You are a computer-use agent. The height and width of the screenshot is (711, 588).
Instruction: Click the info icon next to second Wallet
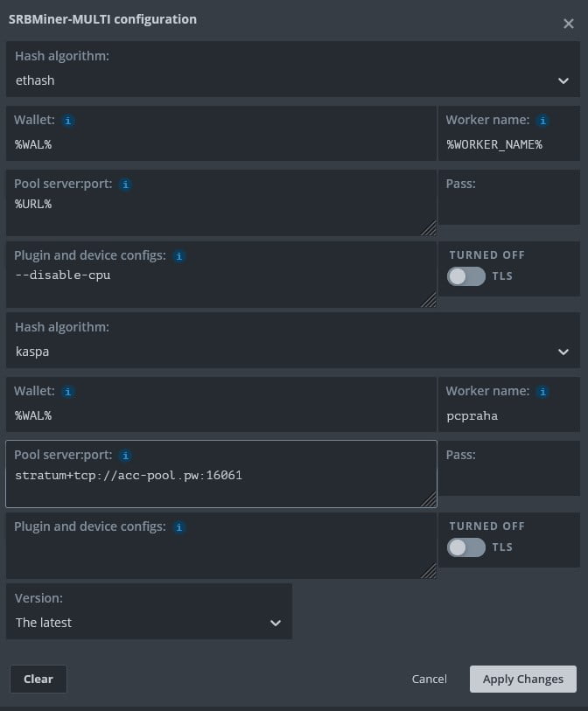click(x=69, y=392)
